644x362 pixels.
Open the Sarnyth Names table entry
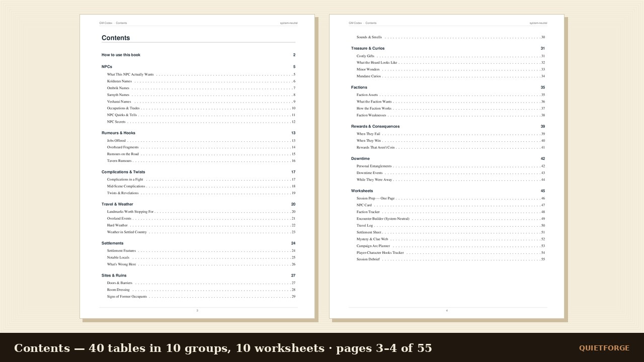(201, 95)
